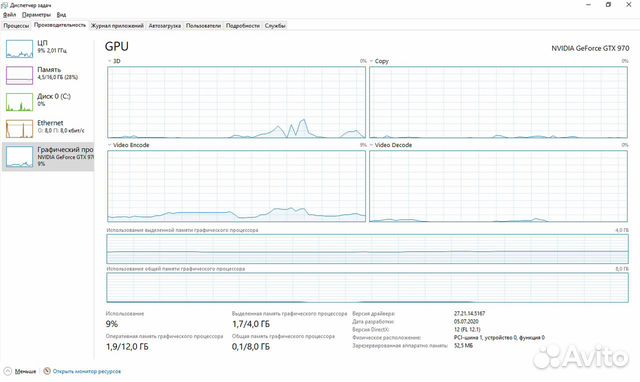Click the 1,9/12,0 ГБ GPU memory value
This screenshot has width=640, height=382.
127,347
